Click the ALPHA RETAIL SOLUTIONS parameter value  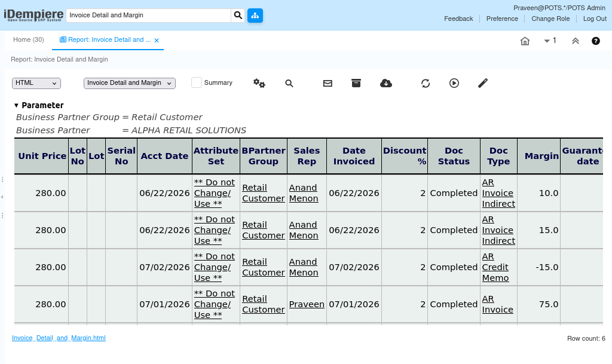tap(188, 130)
